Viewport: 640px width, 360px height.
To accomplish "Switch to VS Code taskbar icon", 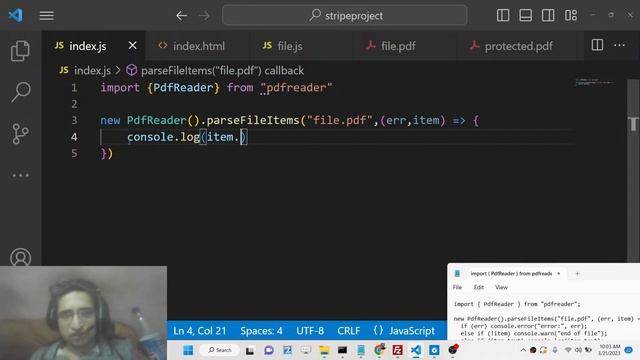I will coord(416,350).
